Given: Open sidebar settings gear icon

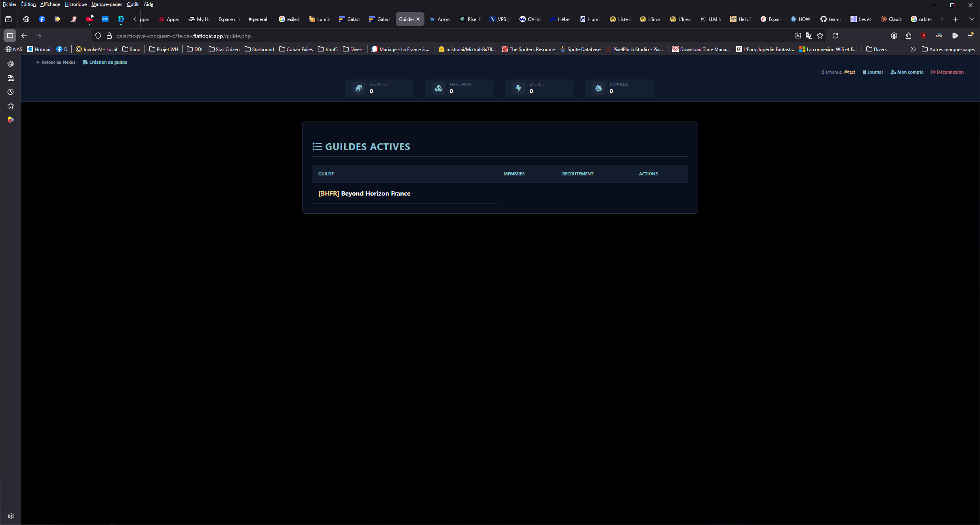Looking at the screenshot, I should [11, 516].
